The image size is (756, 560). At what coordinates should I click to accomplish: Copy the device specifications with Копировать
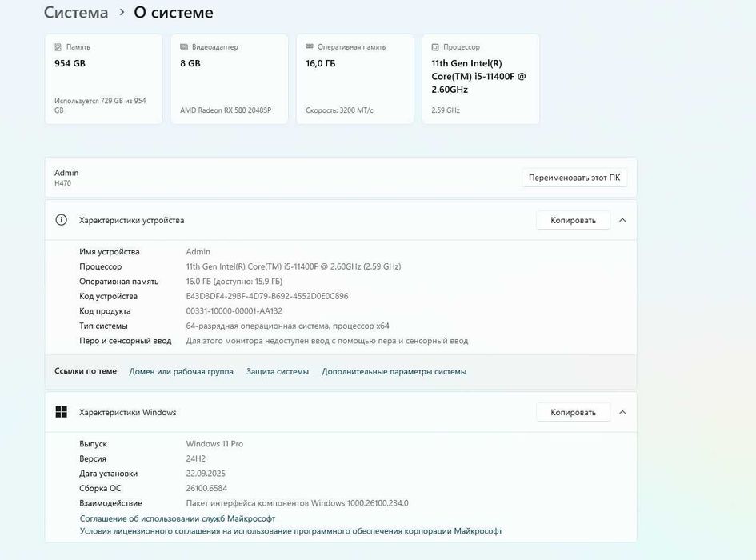pyautogui.click(x=574, y=220)
